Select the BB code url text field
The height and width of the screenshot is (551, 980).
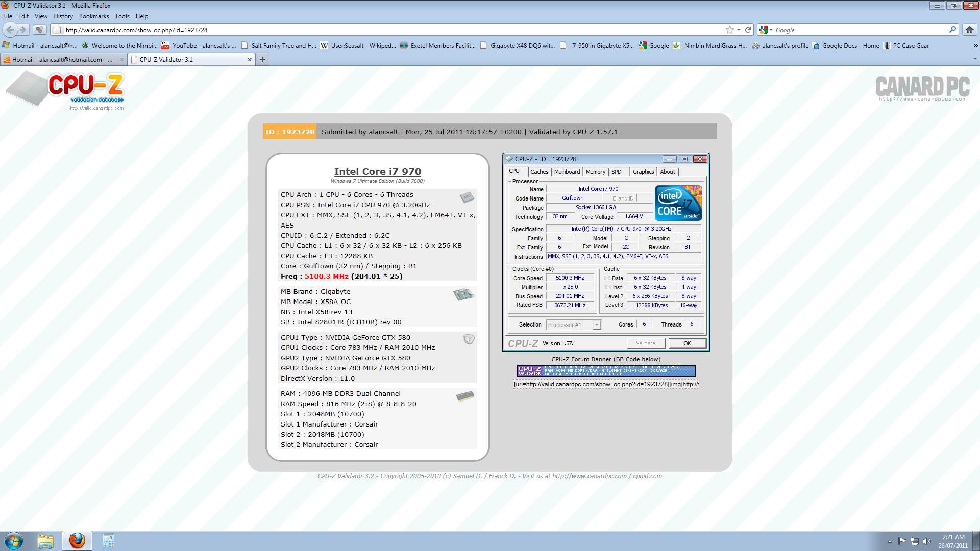pyautogui.click(x=606, y=384)
